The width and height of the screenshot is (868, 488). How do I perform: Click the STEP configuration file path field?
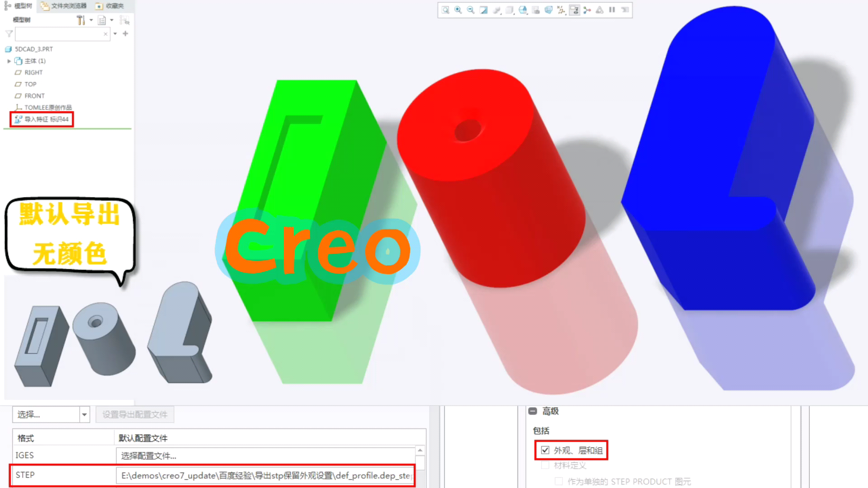(267, 475)
